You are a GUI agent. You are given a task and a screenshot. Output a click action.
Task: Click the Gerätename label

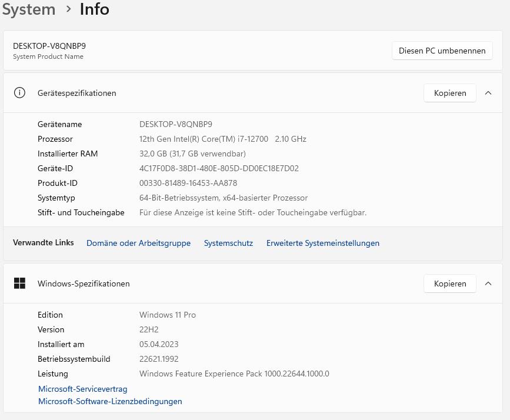(60, 124)
